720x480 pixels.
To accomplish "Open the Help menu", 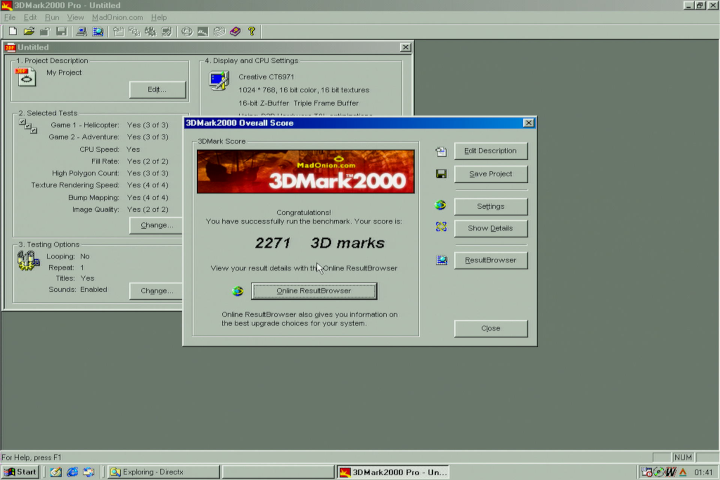I will coord(159,17).
